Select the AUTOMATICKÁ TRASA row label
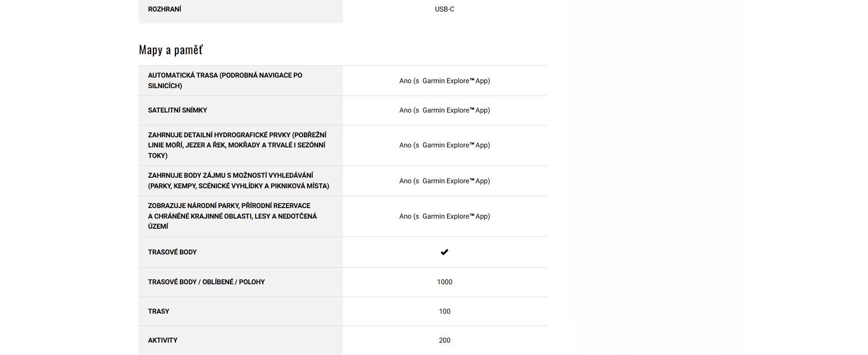 point(225,80)
